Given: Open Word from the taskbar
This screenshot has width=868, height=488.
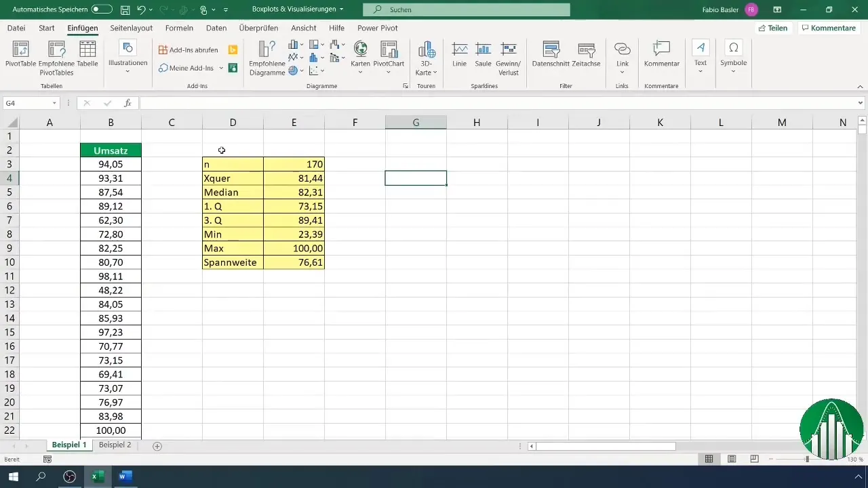Looking at the screenshot, I should (124, 476).
